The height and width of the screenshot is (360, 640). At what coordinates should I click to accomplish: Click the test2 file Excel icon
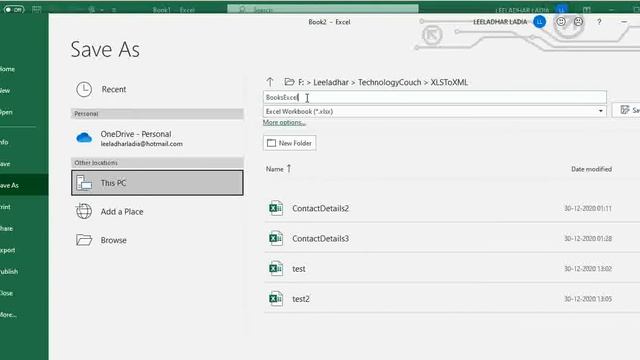(x=276, y=299)
